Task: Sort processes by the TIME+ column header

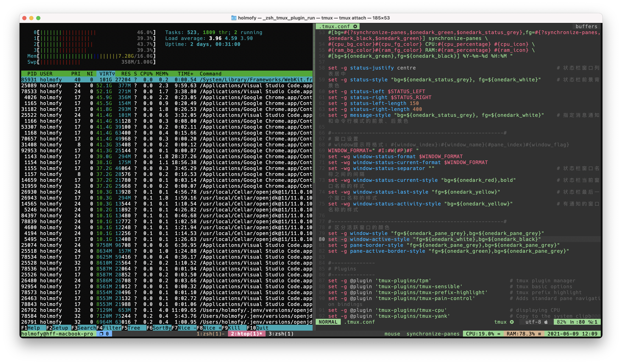Action: click(x=185, y=74)
